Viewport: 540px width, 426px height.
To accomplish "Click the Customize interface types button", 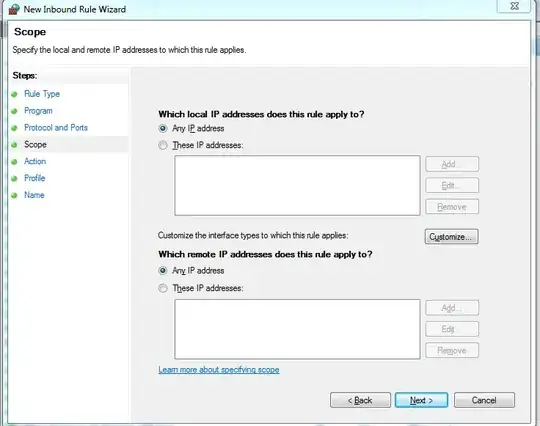I will (451, 237).
